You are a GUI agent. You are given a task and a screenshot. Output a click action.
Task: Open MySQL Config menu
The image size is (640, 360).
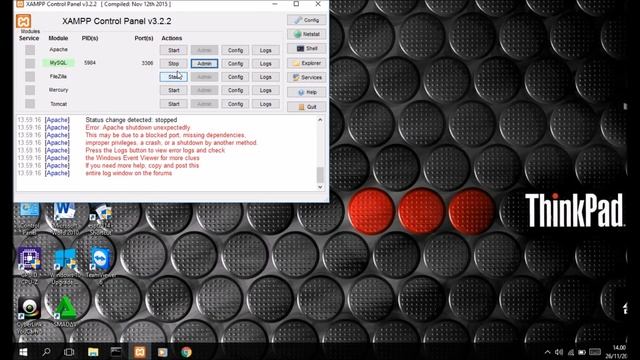point(235,64)
